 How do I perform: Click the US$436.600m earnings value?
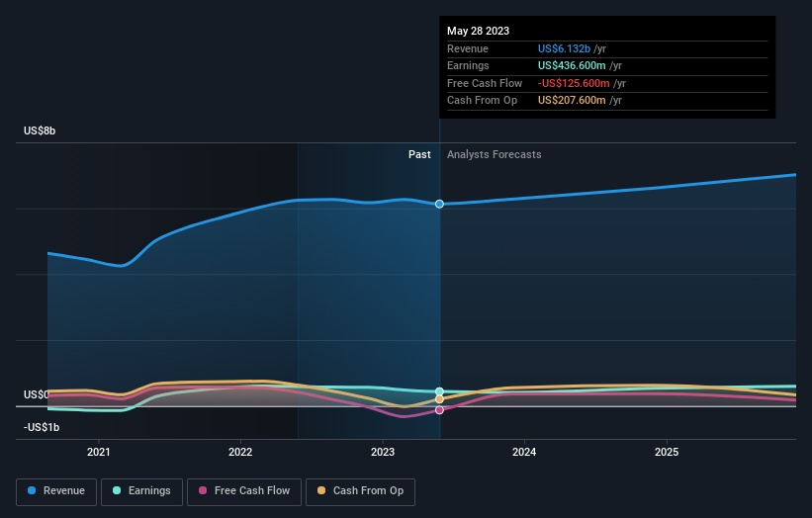click(x=572, y=65)
